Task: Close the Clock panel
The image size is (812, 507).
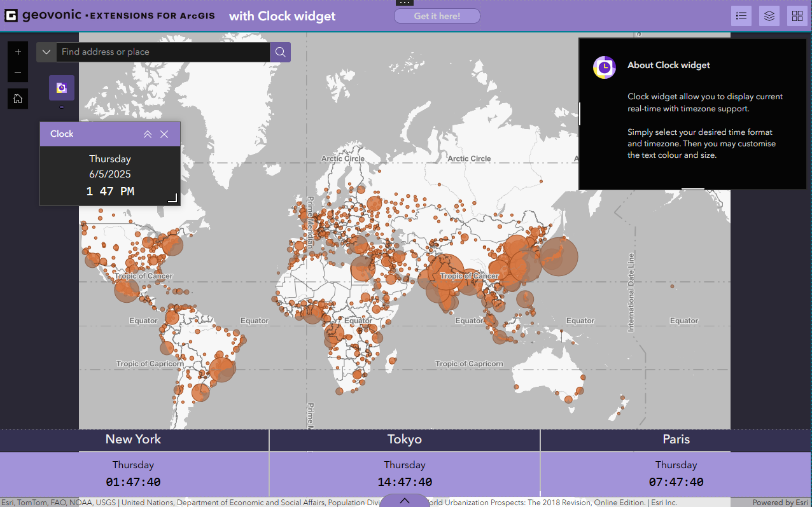Action: click(164, 134)
